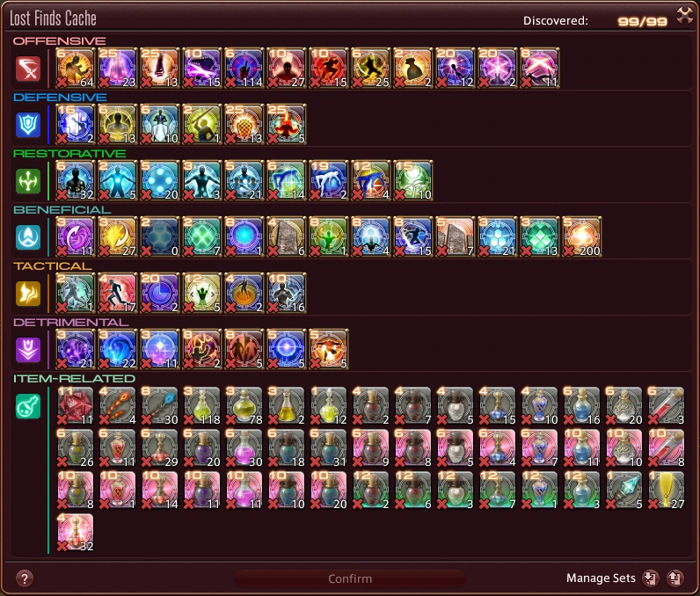This screenshot has width=700, height=596.
Task: Choose Beneficial action with quantity 200
Action: [581, 236]
